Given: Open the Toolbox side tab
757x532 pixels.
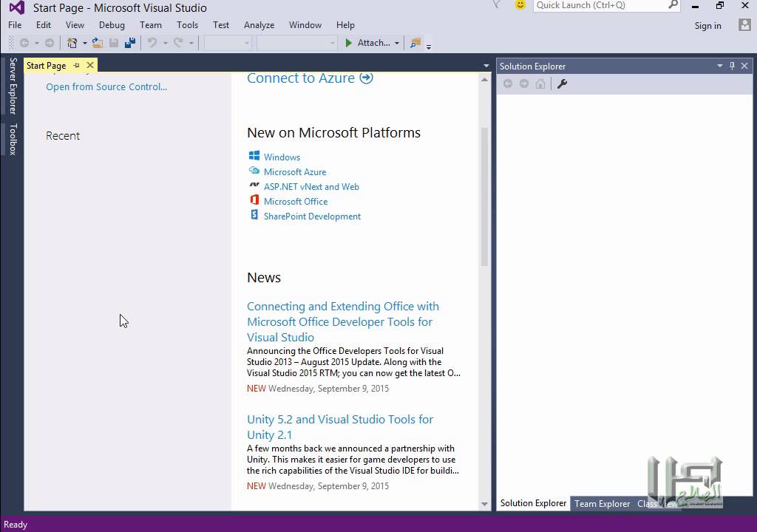Looking at the screenshot, I should pos(13,139).
